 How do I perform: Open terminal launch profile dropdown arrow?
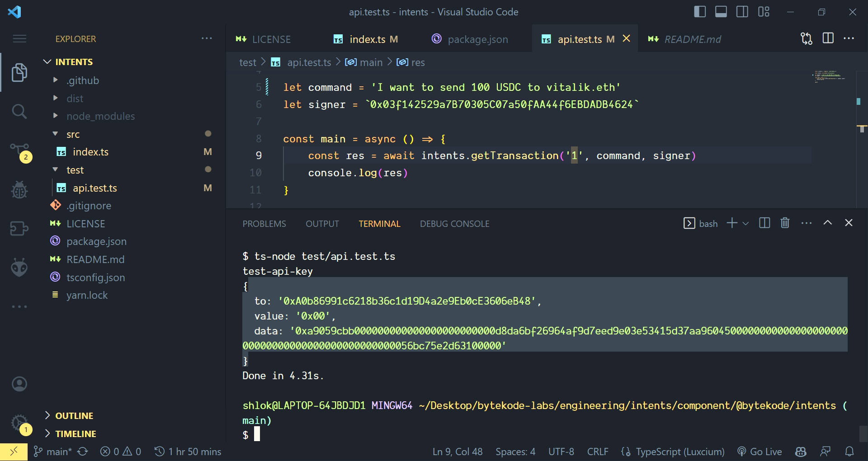point(746,223)
